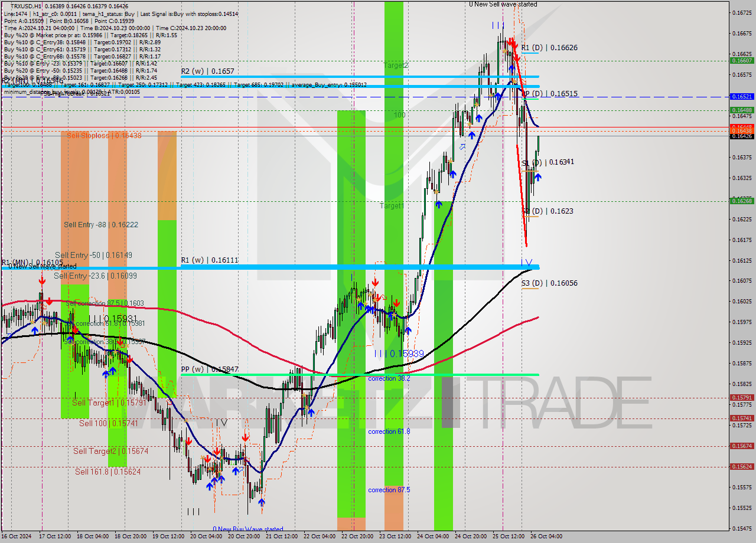The height and width of the screenshot is (543, 756).
Task: Click the '24 Oct 20:00' time axis label
Action: pyautogui.click(x=471, y=537)
